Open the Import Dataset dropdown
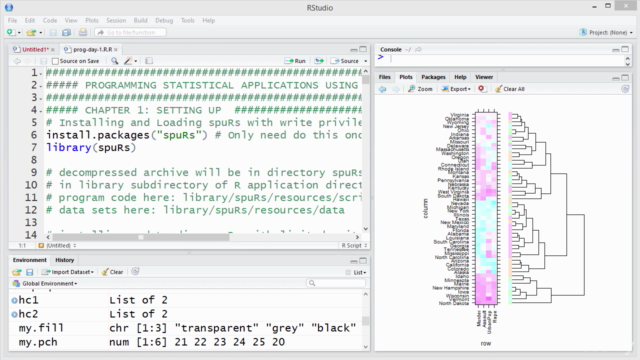Screen dimensions: 640x360 click(67, 272)
